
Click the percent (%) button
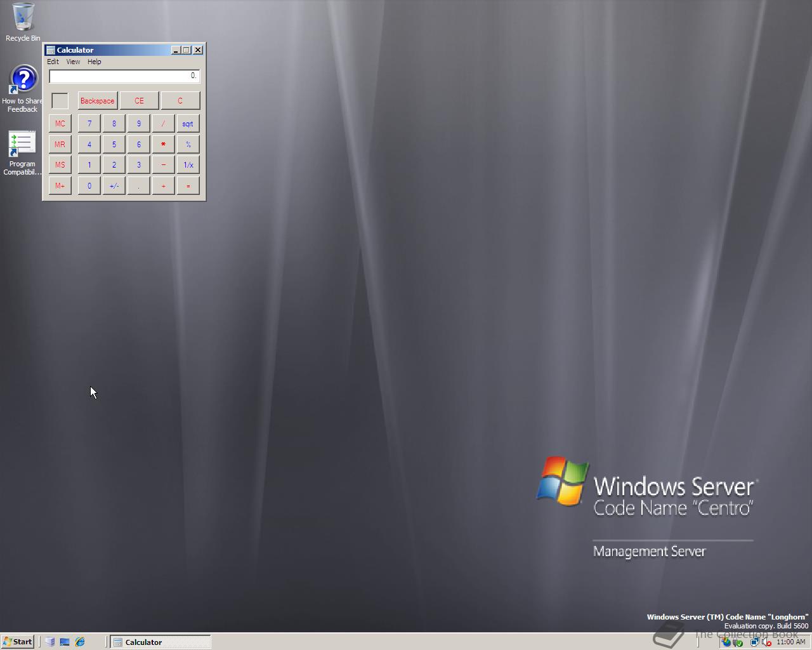pos(188,144)
